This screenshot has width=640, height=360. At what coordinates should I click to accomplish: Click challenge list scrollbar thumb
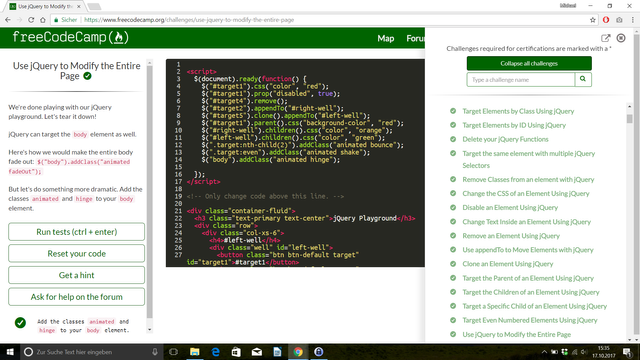click(x=629, y=118)
